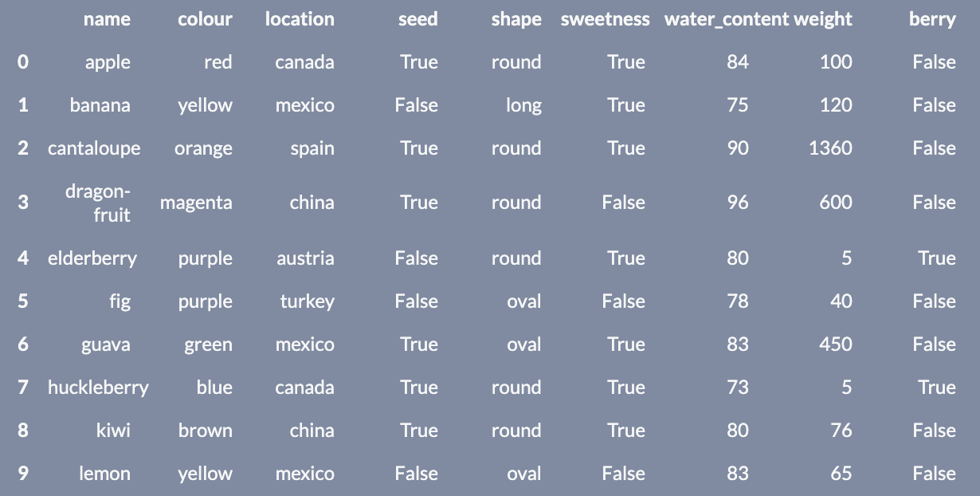Select the 'turkey' location cell

click(307, 301)
